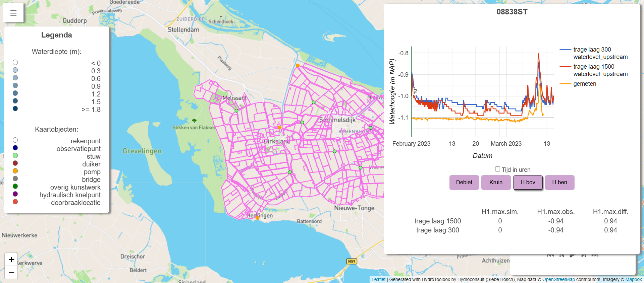Click the orange pump marker at network's northern tip

click(298, 66)
